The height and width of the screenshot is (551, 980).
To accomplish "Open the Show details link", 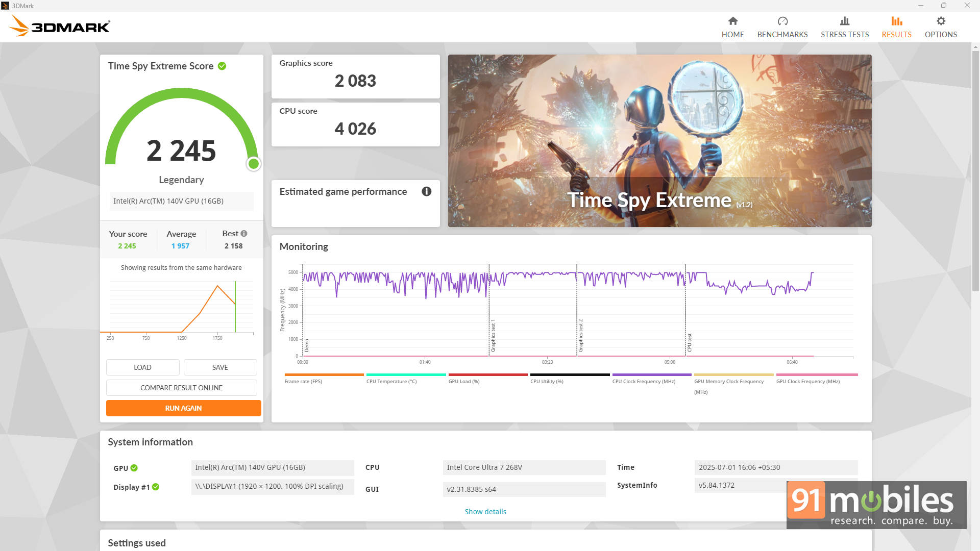I will click(x=485, y=512).
